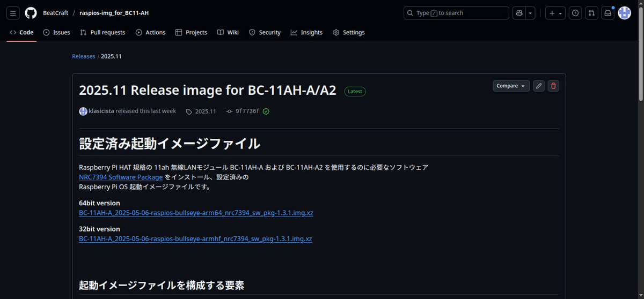Expand the create new plus dropdown

coord(555,13)
